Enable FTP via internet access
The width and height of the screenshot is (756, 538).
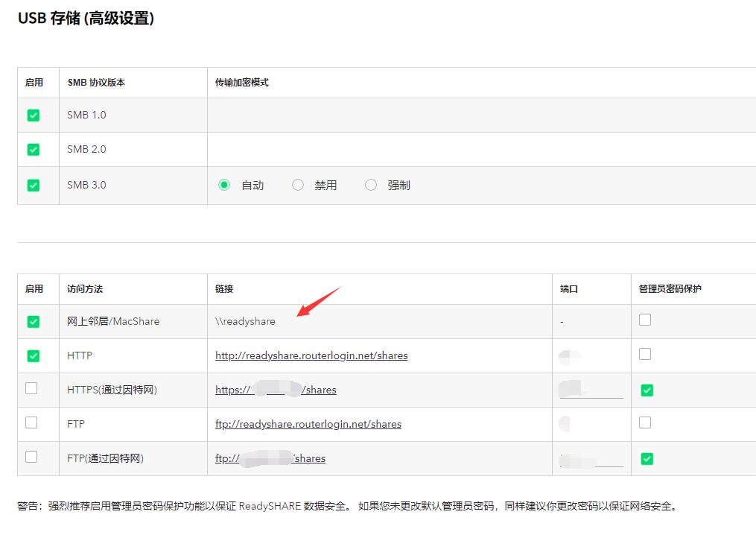click(34, 458)
